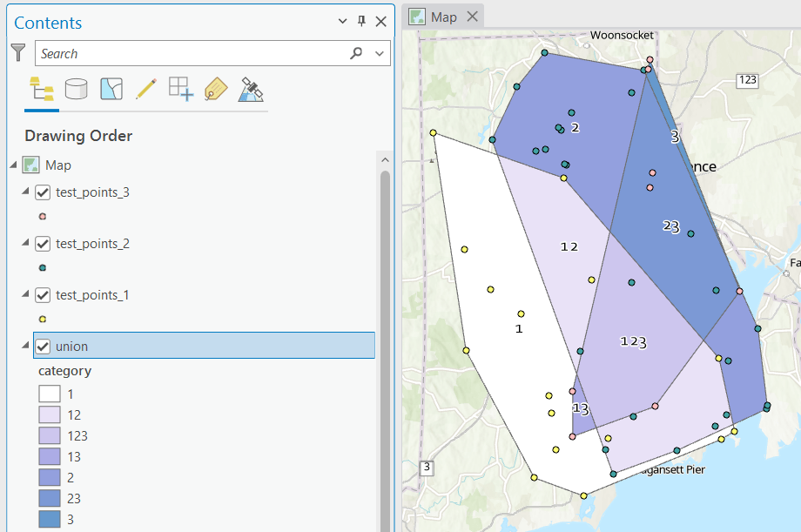This screenshot has width=801, height=532.
Task: Open the search options dropdown arrow
Action: click(x=379, y=53)
